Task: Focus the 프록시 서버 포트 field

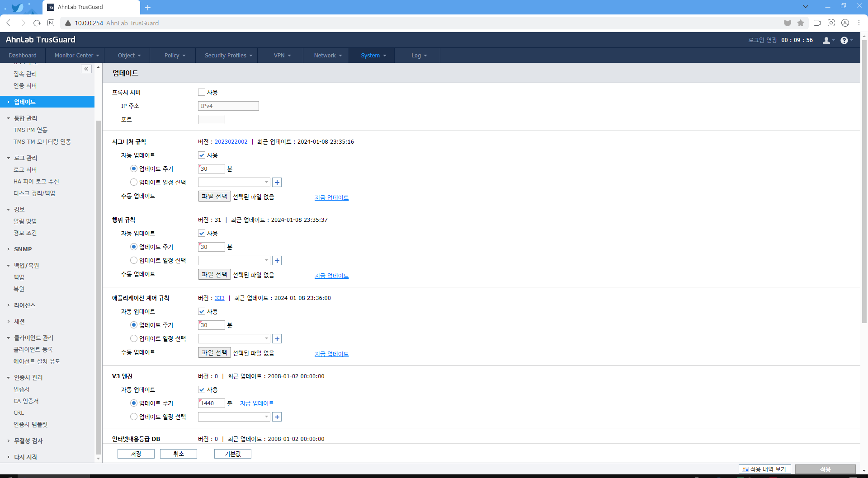Action: (212, 120)
